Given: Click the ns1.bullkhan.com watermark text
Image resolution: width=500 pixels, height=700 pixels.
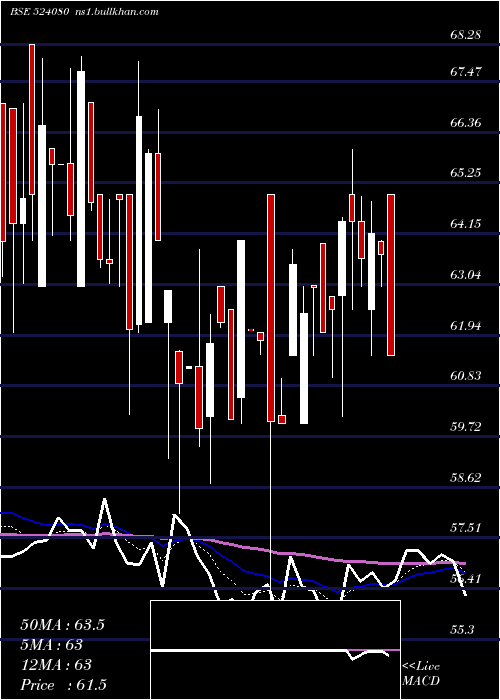Looking at the screenshot, I should (x=117, y=12).
